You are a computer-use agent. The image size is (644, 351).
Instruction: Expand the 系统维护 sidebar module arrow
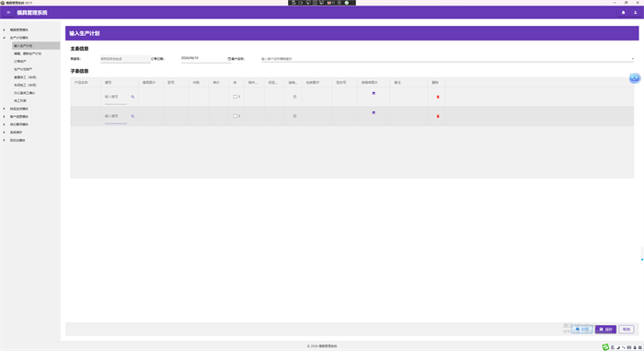(4, 132)
